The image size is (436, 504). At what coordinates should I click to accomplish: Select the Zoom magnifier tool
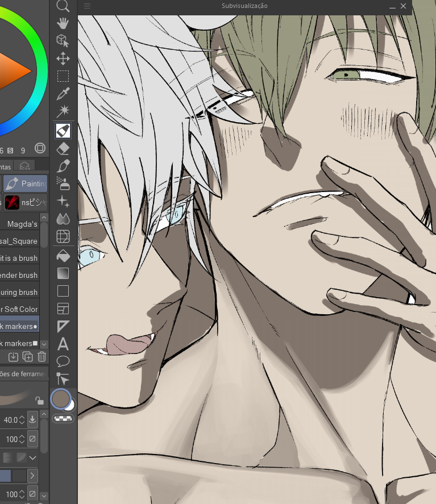click(63, 6)
